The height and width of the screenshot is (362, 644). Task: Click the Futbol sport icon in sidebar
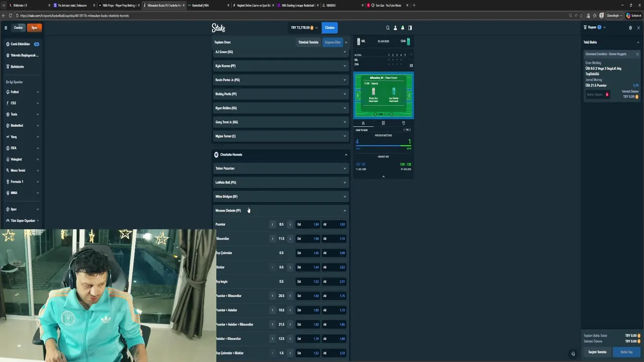(x=8, y=92)
